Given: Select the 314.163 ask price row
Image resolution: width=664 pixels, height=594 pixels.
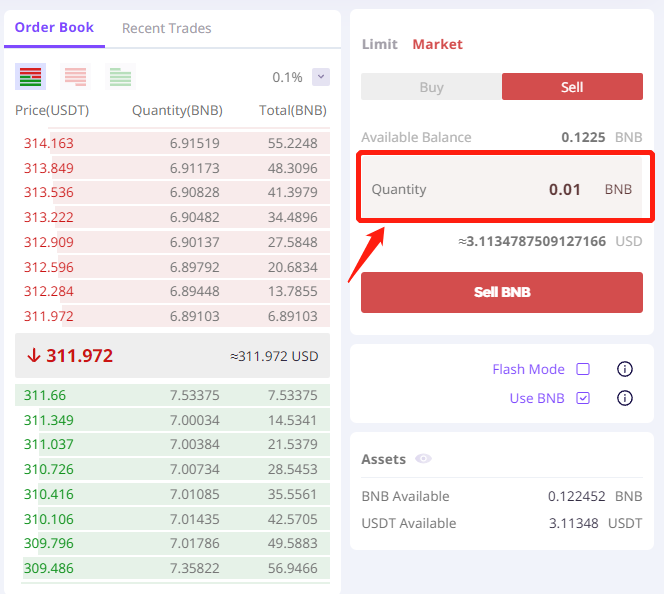Looking at the screenshot, I should [172, 143].
